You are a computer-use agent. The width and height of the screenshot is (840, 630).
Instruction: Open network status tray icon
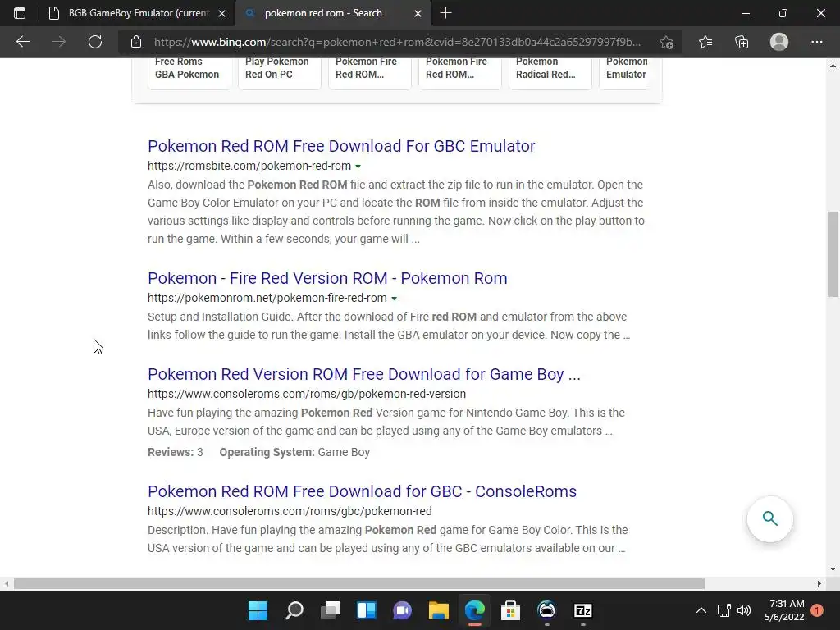point(724,610)
